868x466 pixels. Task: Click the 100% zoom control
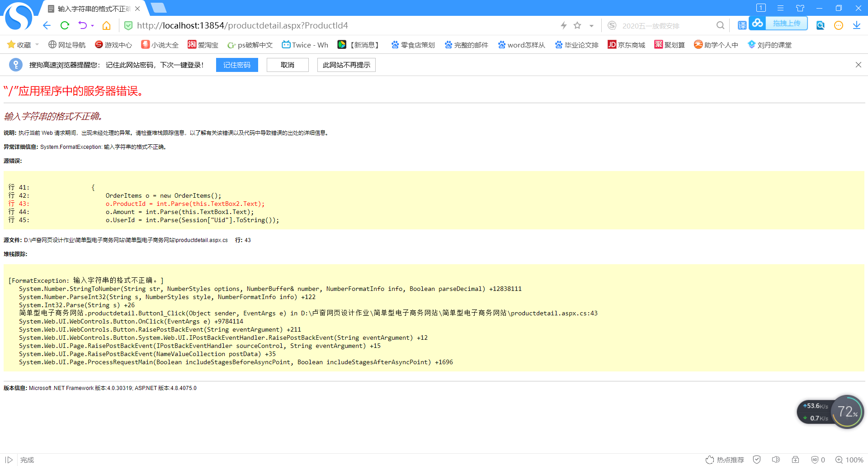point(849,460)
